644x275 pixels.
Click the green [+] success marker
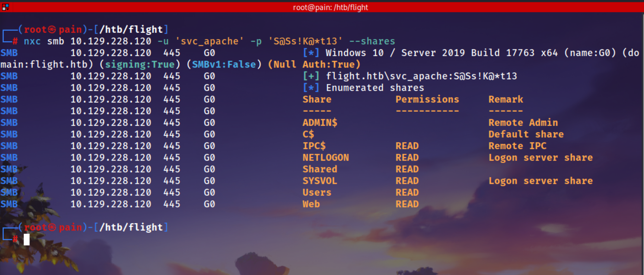(x=311, y=76)
